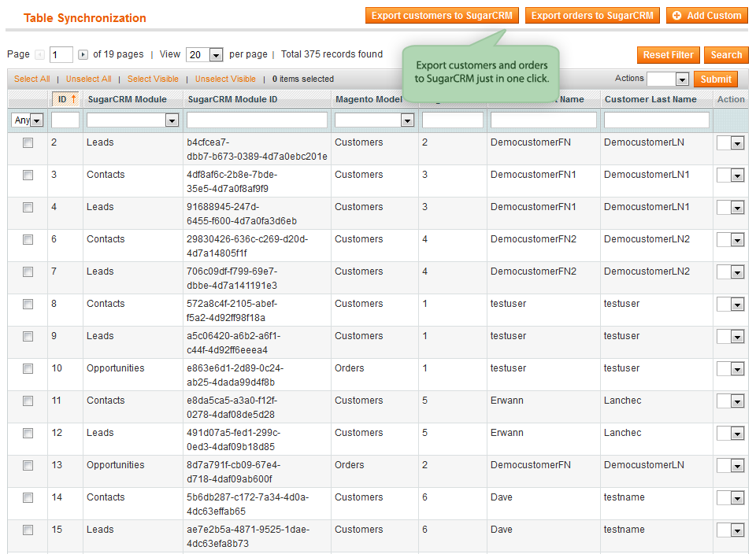Viewport: 756px width, 554px height.
Task: Mark the Opportunities row ID 13 checkbox
Action: pos(28,466)
